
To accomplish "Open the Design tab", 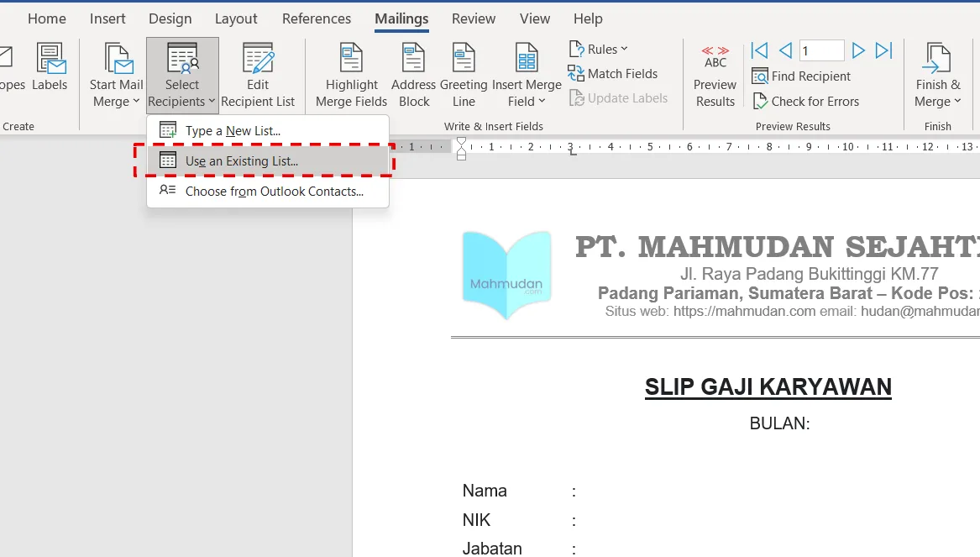I will coord(170,18).
